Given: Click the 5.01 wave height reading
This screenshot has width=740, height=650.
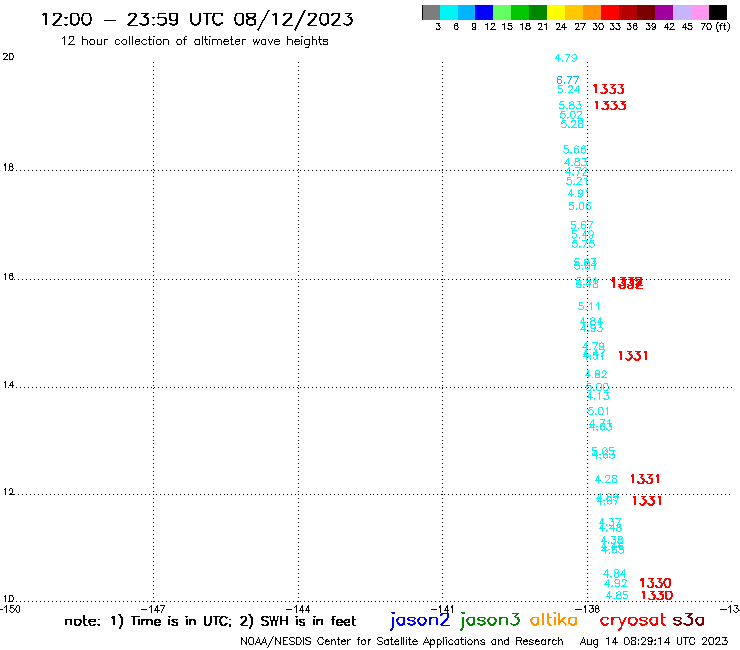Looking at the screenshot, I should [598, 411].
